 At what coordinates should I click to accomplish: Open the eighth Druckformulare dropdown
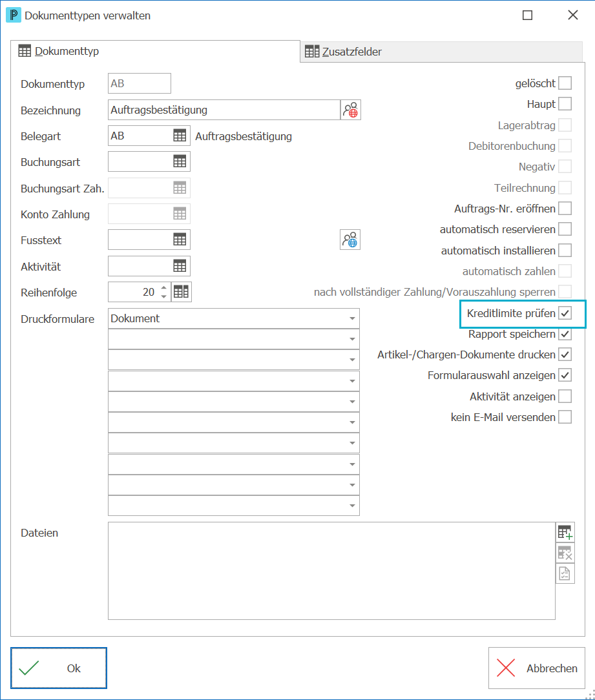(x=234, y=464)
